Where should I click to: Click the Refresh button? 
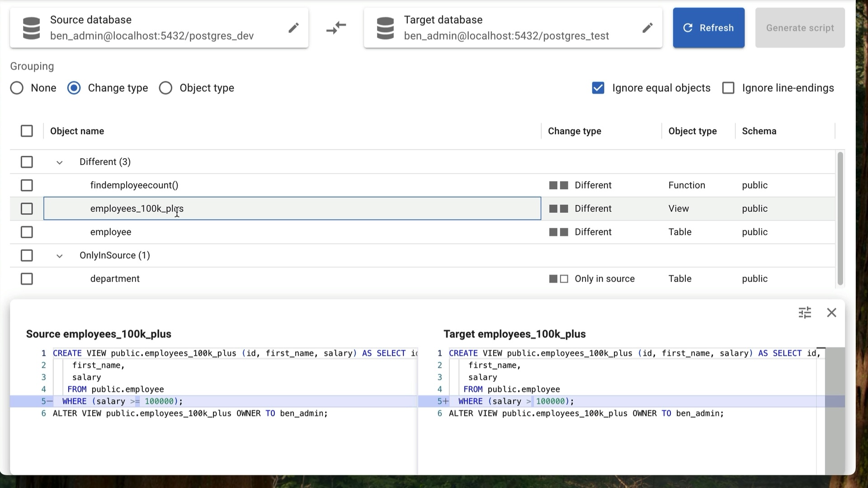coord(708,28)
